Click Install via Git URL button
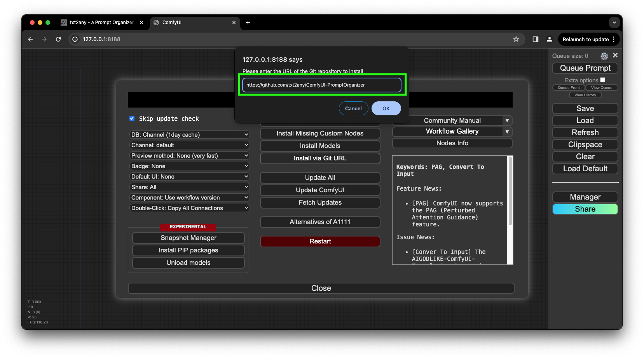Viewport: 644px width, 358px height. pyautogui.click(x=320, y=158)
